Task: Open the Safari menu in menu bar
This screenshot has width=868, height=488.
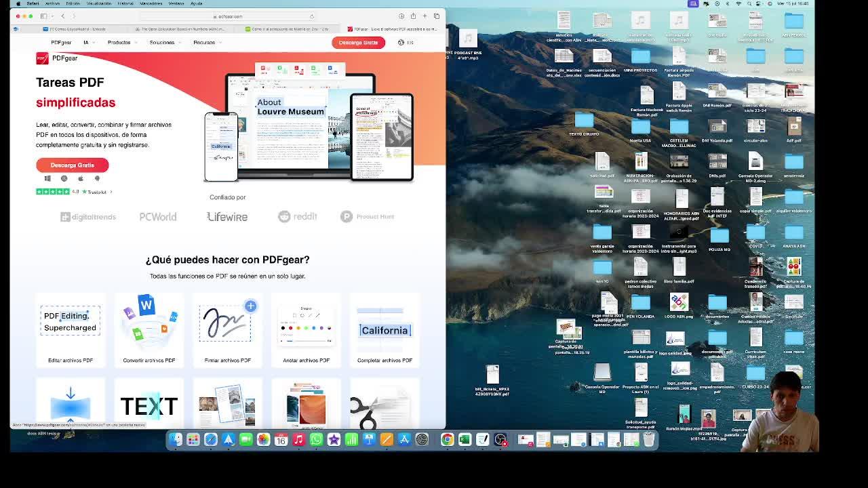Action: (32, 3)
